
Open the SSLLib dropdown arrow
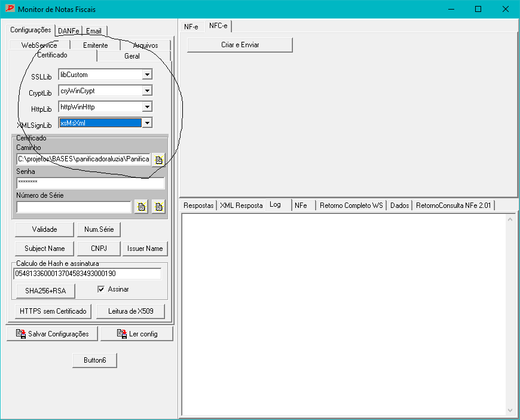147,75
